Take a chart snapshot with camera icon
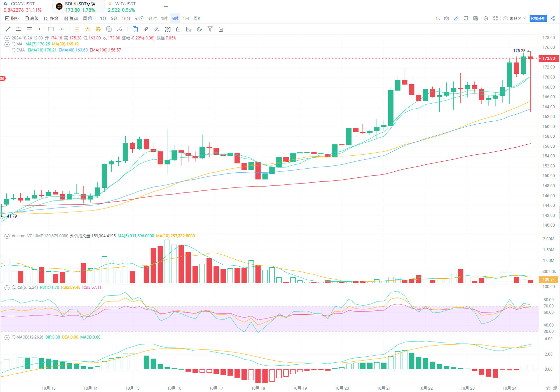 pyautogui.click(x=447, y=18)
